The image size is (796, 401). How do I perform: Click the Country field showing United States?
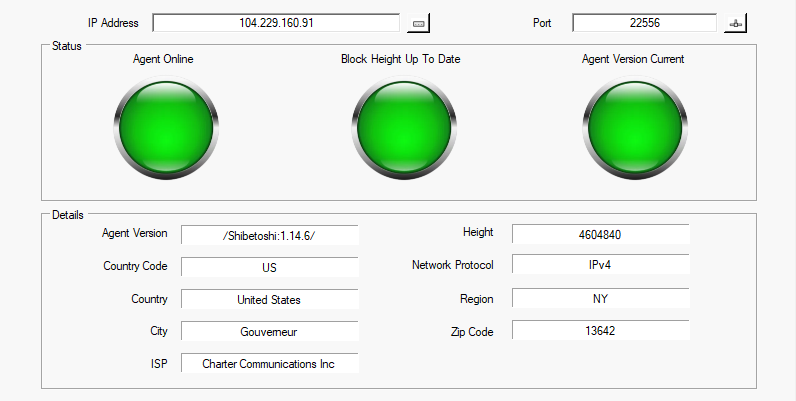269,299
